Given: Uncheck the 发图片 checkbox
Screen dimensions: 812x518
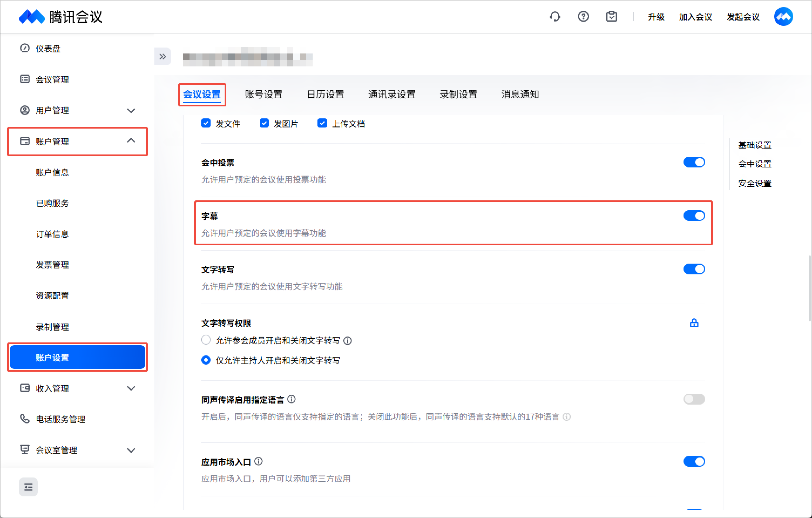Looking at the screenshot, I should 264,123.
